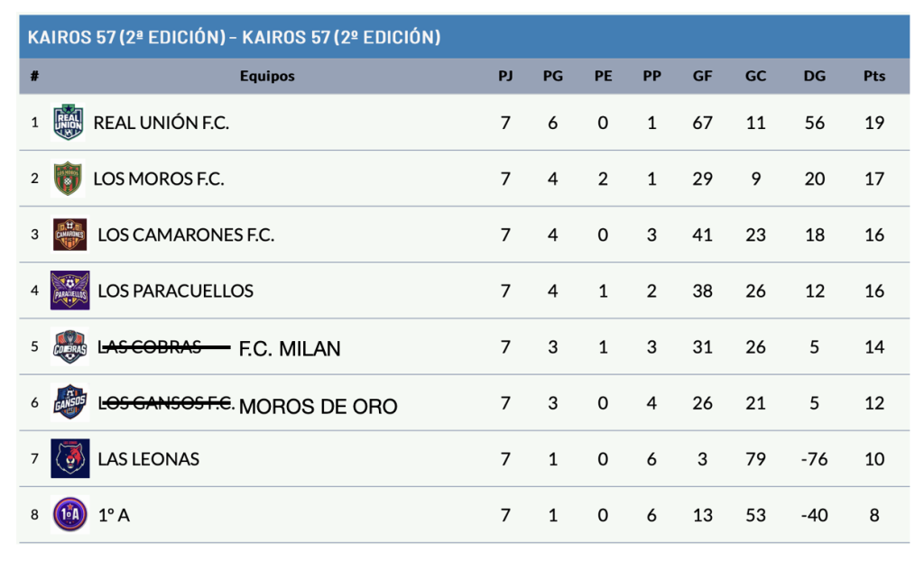Click the MOROS DE ORO text
Screen dimensions: 924x562
coord(319,407)
